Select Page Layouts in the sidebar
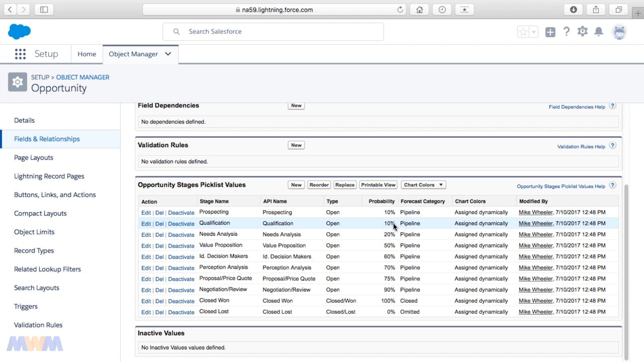644x362 pixels. point(34,157)
